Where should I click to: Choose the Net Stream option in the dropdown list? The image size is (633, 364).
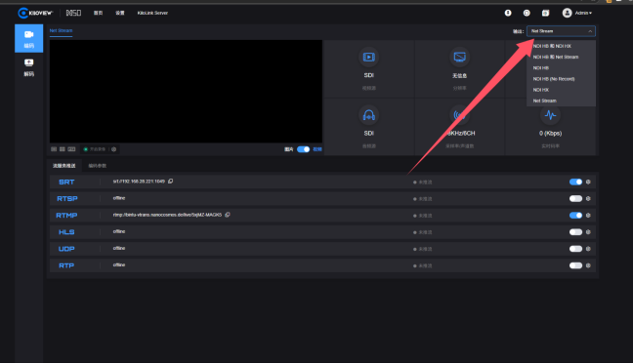[x=561, y=101]
